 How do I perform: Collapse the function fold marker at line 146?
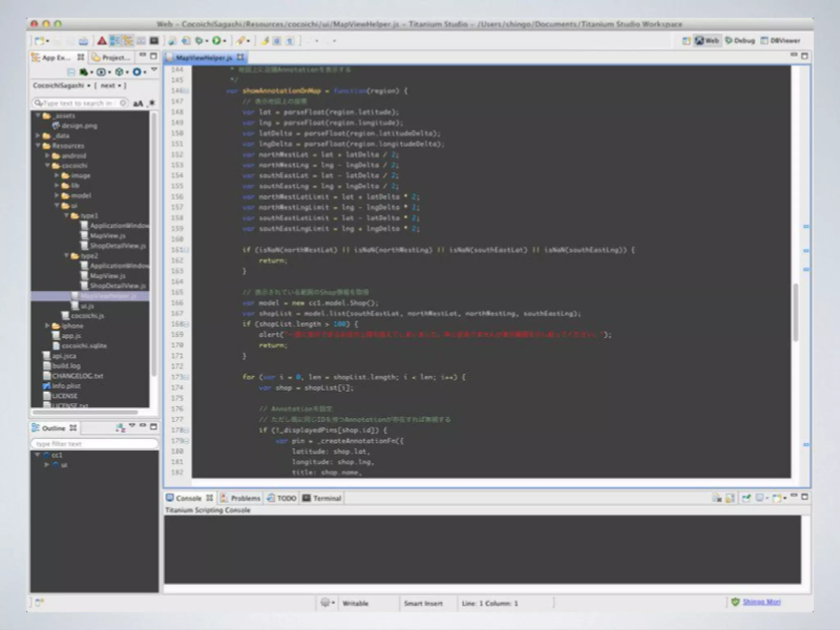187,91
